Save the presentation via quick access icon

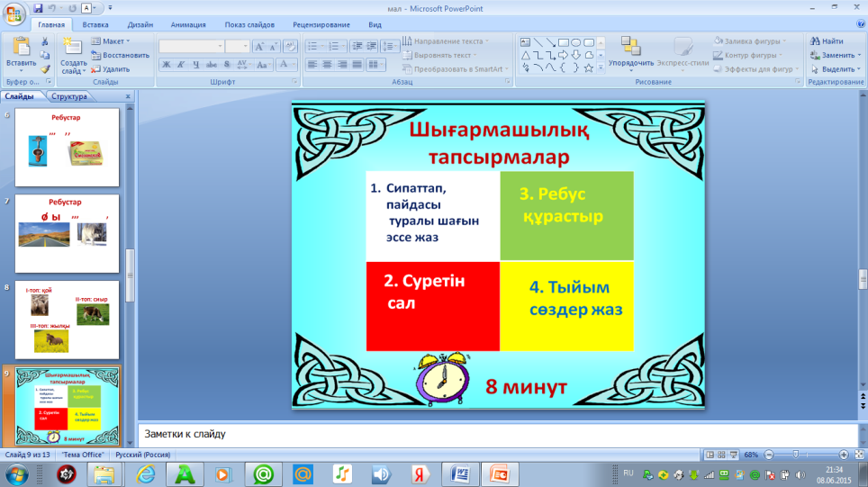(38, 8)
